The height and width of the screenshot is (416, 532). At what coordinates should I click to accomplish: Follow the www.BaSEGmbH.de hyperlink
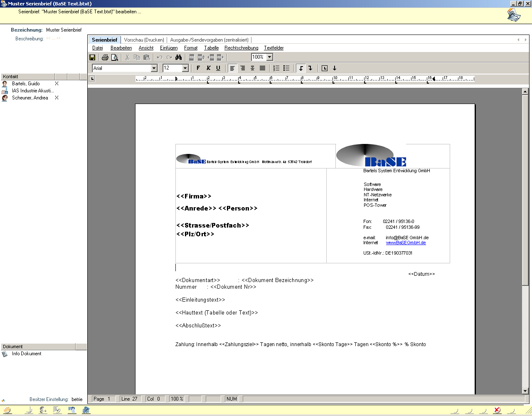406,243
